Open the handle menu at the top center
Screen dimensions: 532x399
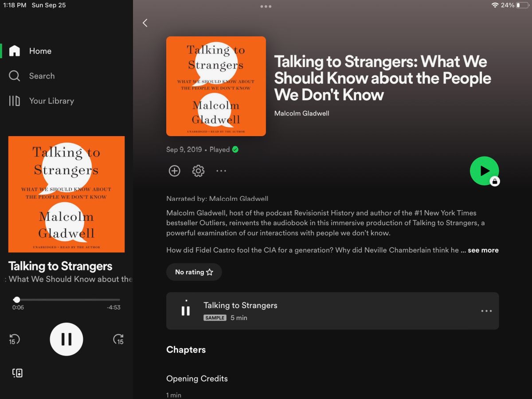coord(266,6)
